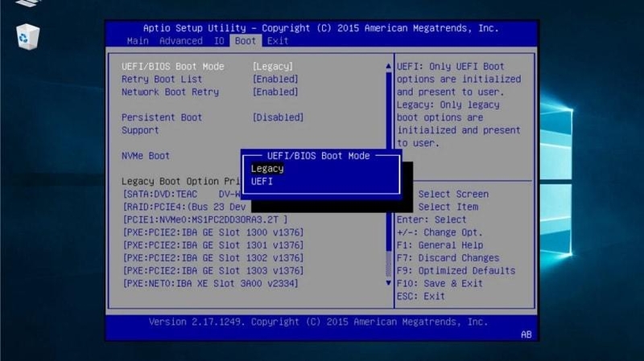This screenshot has height=361, width=644.
Task: Open the Recycle Bin desktop icon
Action: point(27,36)
